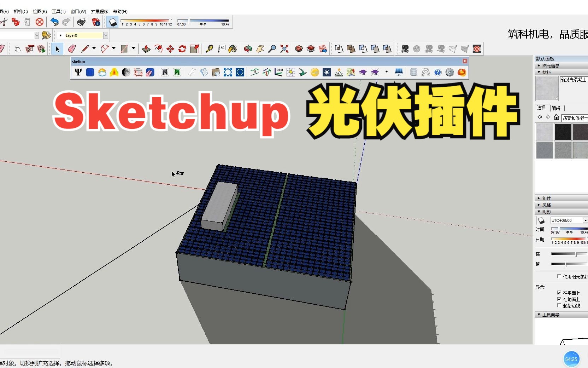Click Zoom Extents icon
Image resolution: width=588 pixels, height=368 pixels.
click(284, 49)
